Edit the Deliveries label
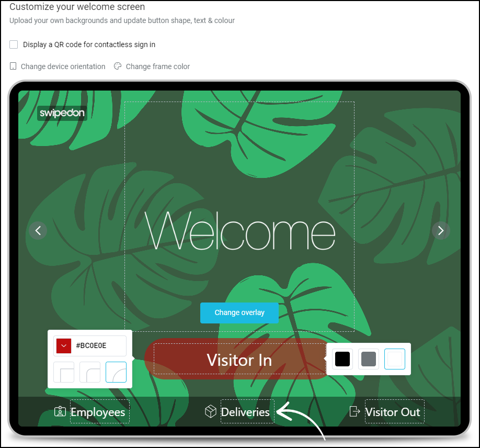The width and height of the screenshot is (480, 448). 247,411
